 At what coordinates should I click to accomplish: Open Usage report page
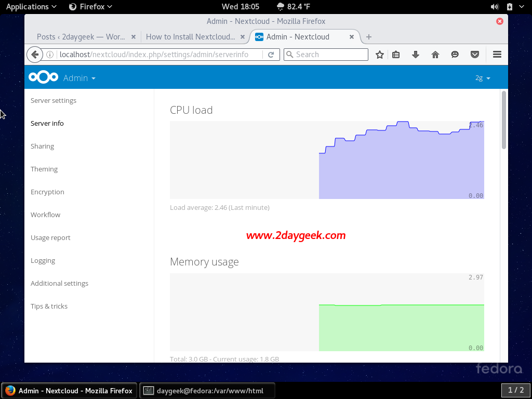[50, 238]
